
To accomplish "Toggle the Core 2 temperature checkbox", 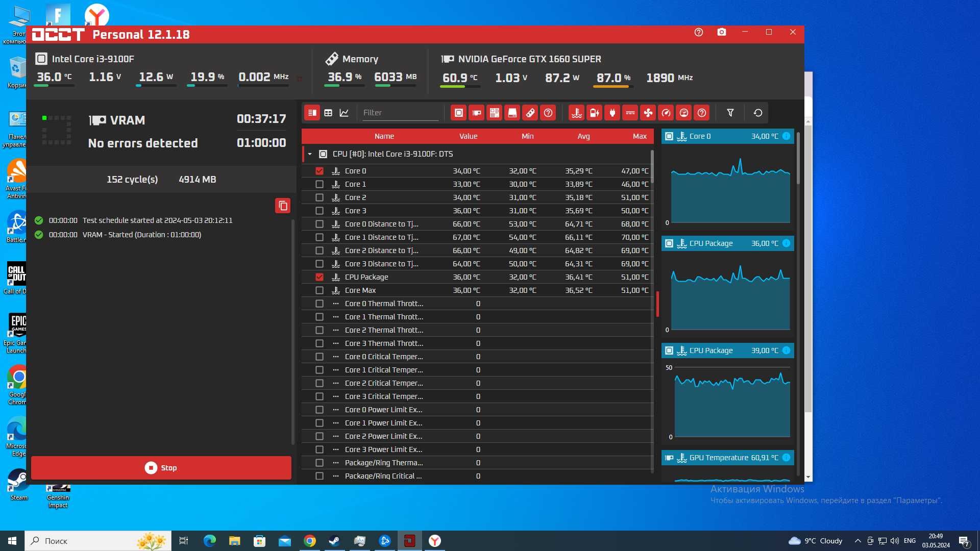I will tap(320, 197).
